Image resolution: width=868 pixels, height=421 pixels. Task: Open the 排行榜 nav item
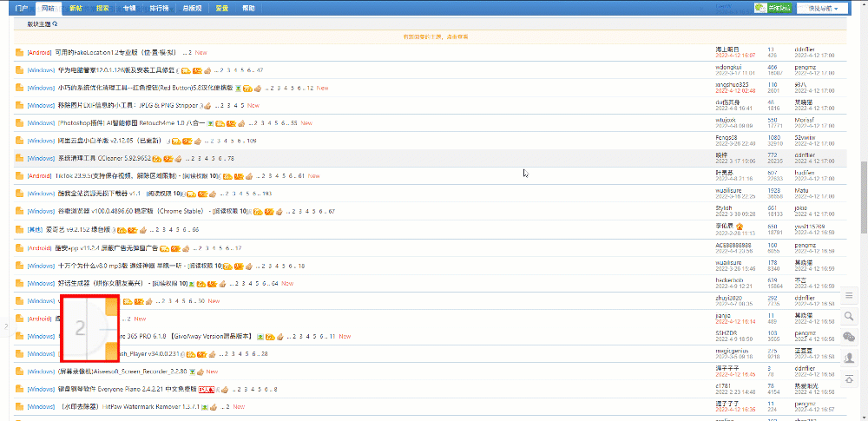[160, 9]
